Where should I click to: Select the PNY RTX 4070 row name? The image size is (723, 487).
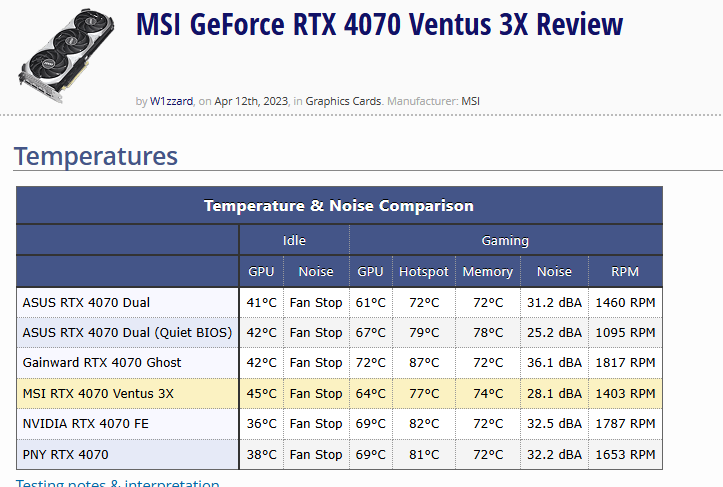pos(65,454)
